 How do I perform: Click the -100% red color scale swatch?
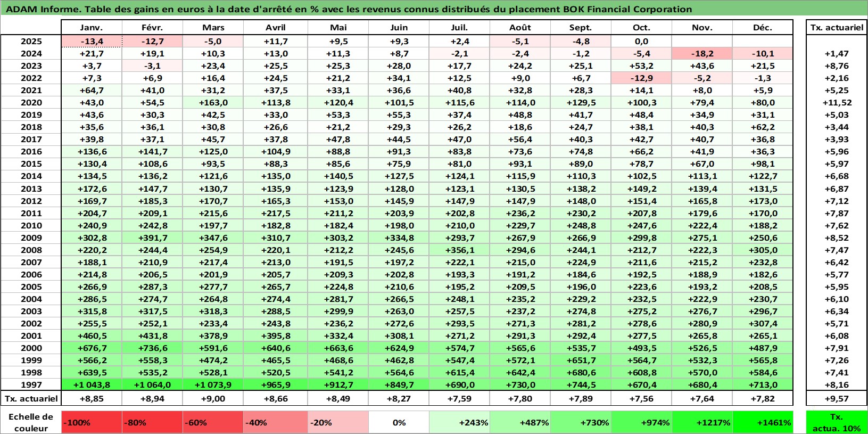click(92, 422)
